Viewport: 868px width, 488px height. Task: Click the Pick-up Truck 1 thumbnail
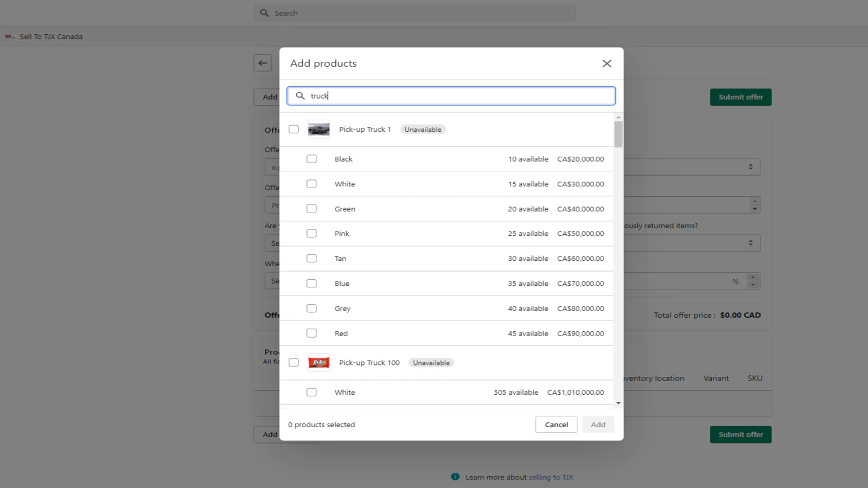click(318, 130)
